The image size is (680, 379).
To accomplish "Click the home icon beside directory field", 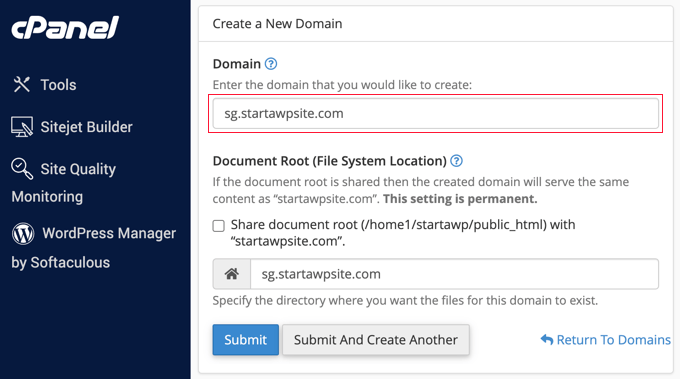I will tap(232, 274).
